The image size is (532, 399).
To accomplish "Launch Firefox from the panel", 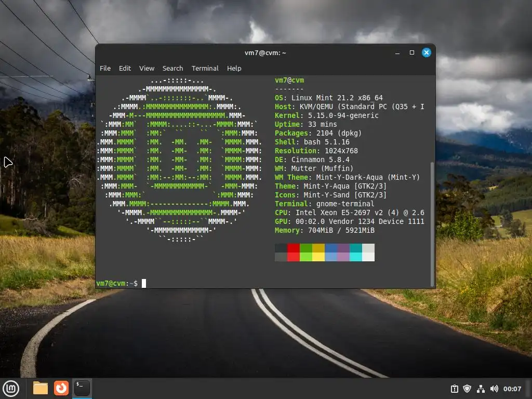I will pos(61,388).
